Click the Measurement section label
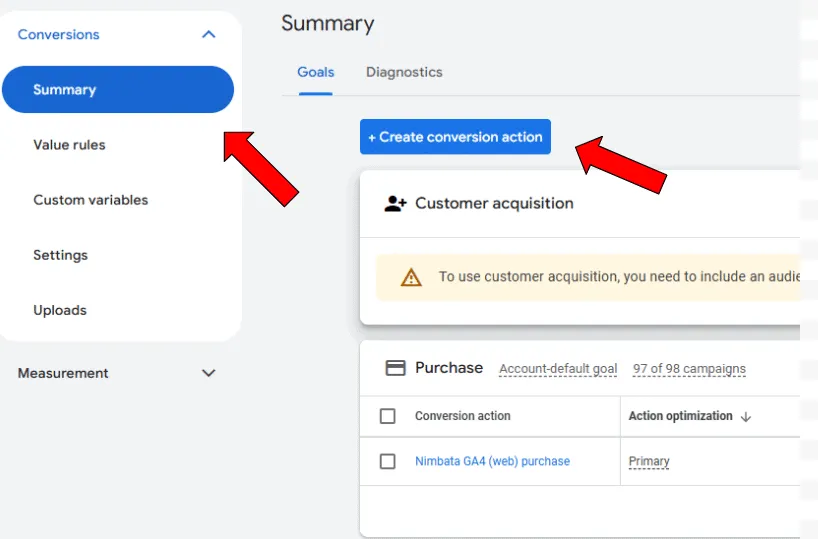The image size is (818, 539). (63, 373)
